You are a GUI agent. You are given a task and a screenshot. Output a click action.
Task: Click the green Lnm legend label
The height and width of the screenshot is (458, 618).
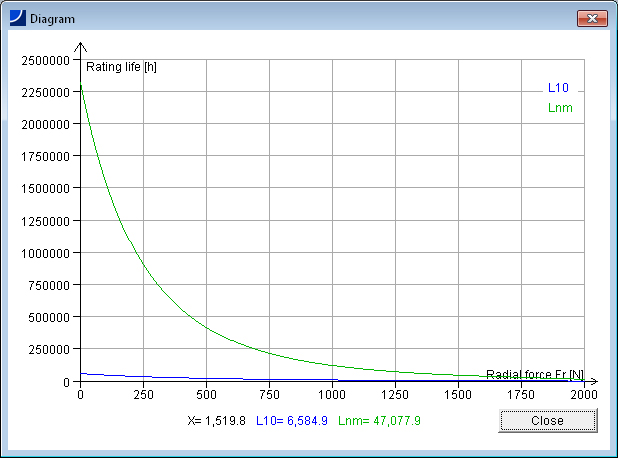[560, 107]
